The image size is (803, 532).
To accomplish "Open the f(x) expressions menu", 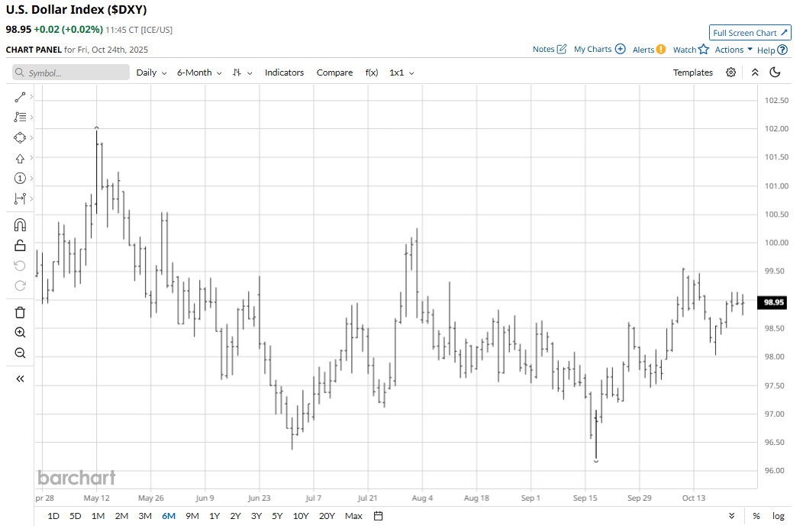I will click(x=372, y=73).
